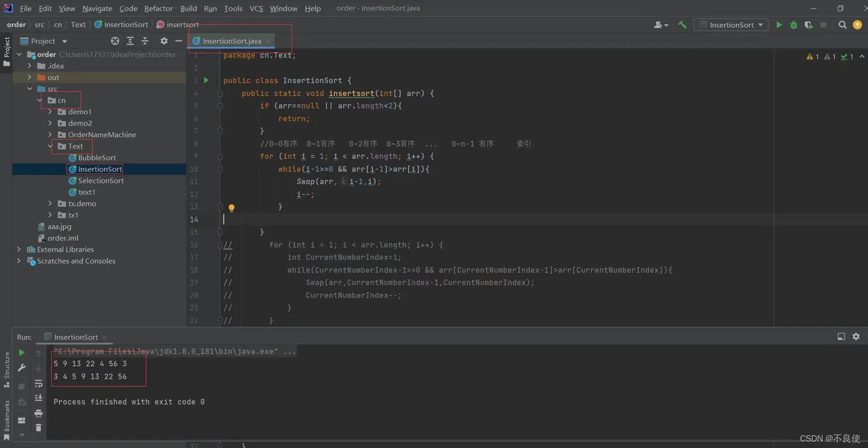Open run configuration wrench in Run panel
The width and height of the screenshot is (868, 448).
coord(22,367)
